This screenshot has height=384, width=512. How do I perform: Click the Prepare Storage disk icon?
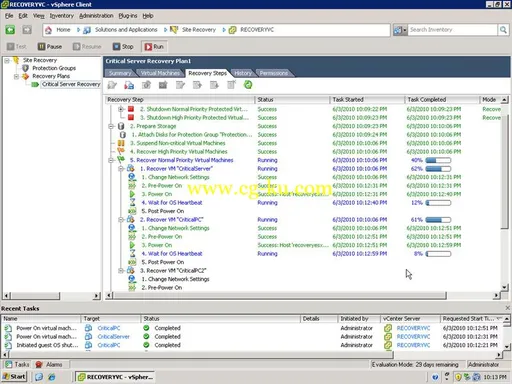tap(121, 126)
